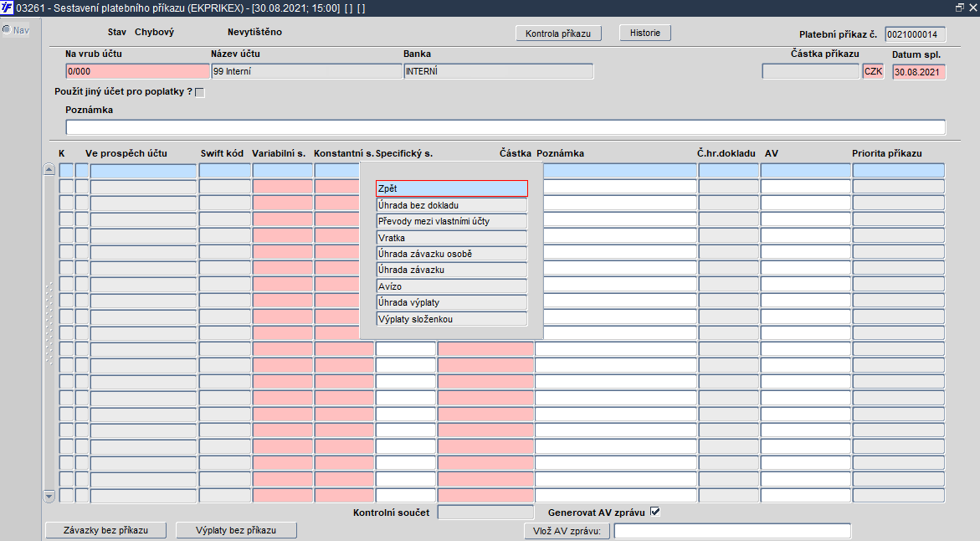The image size is (980, 541).
Task: Click the 'Na vrub účtu' input field
Action: pyautogui.click(x=137, y=71)
